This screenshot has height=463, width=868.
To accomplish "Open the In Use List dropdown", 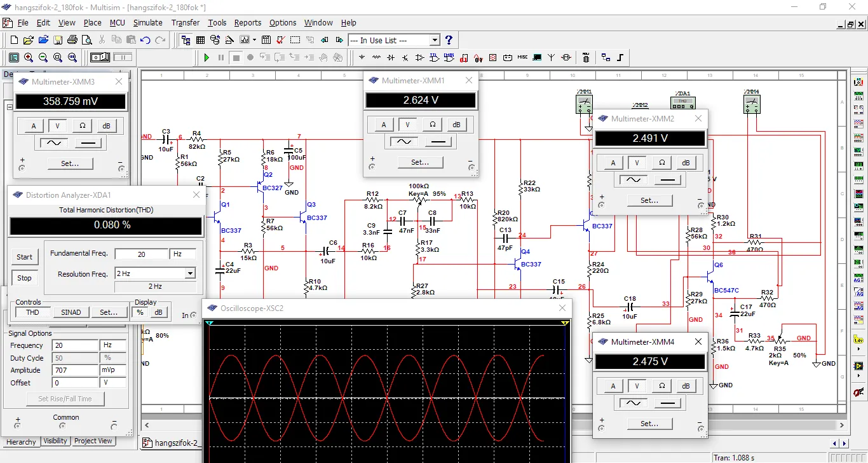I will point(435,40).
